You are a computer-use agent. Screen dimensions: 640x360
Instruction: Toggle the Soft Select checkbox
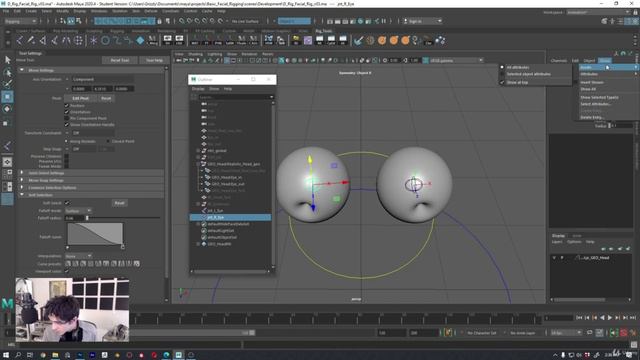click(67, 203)
